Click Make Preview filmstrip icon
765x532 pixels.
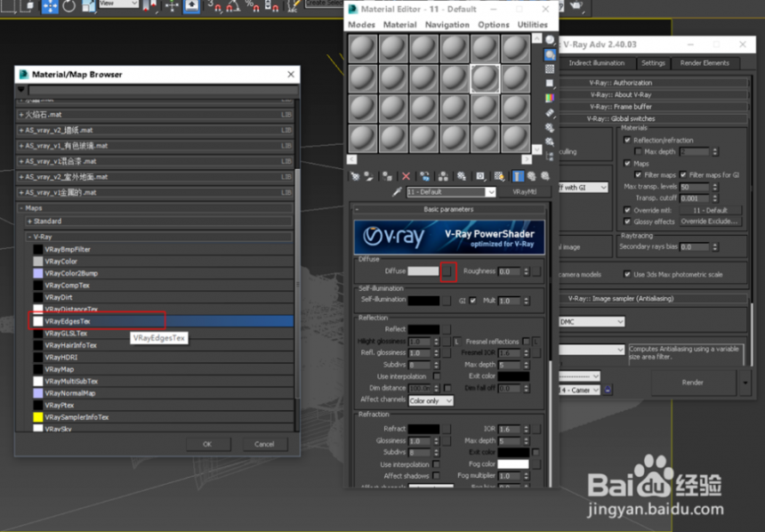coord(550,113)
